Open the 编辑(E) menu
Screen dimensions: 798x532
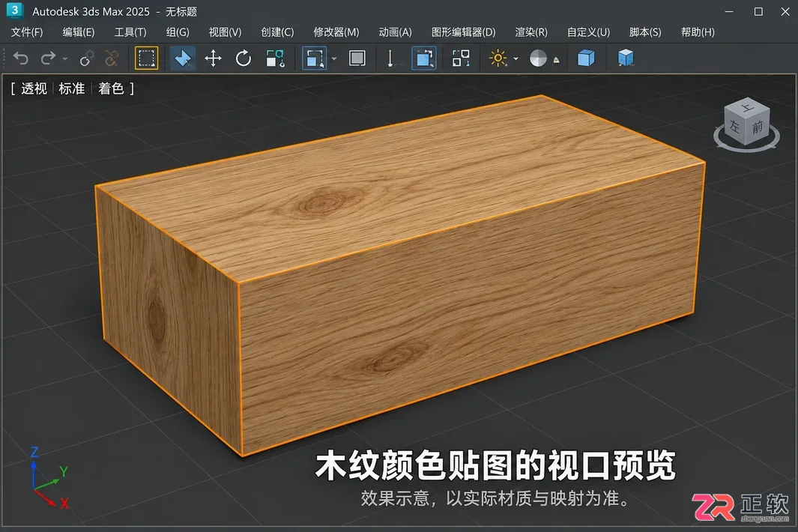pyautogui.click(x=79, y=32)
